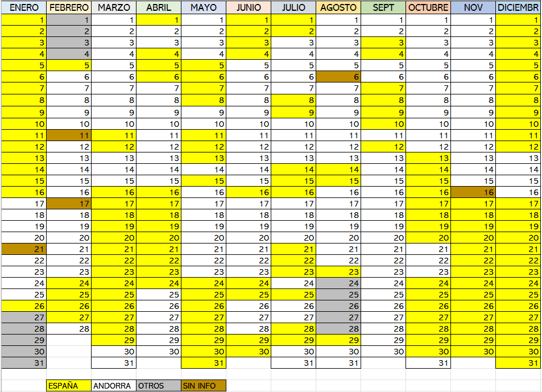Image resolution: width=542 pixels, height=392 pixels.
Task: Select yellow cell 29 in MARZO column
Action: click(x=114, y=340)
